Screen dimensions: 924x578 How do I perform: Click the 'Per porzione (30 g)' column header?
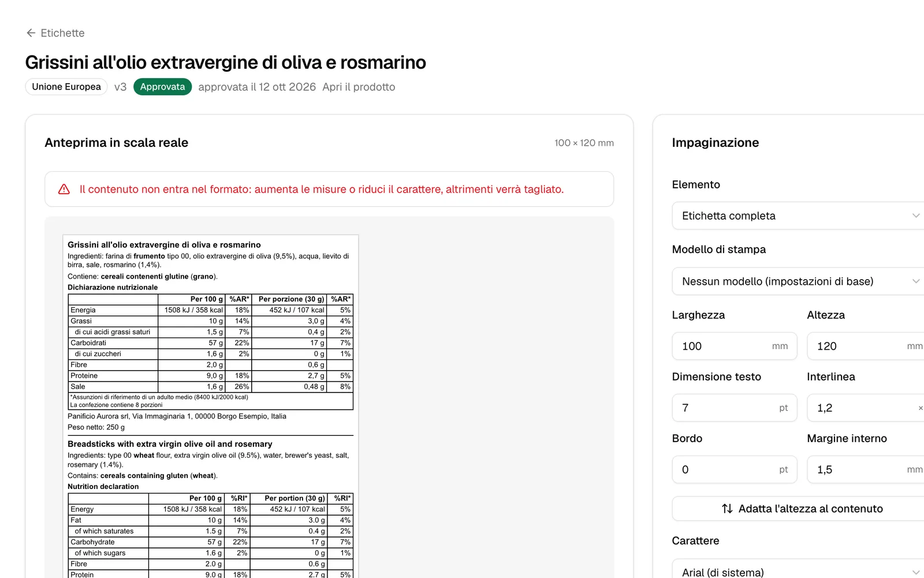[x=291, y=299]
